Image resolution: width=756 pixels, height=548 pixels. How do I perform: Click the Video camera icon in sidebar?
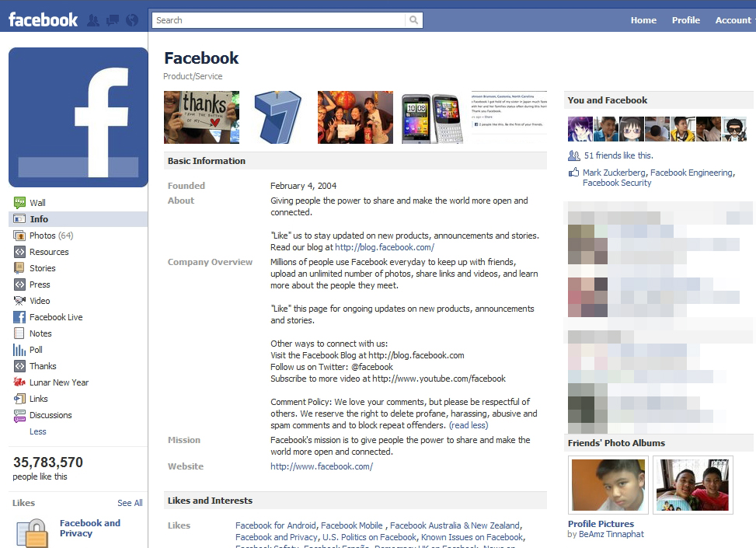19,301
